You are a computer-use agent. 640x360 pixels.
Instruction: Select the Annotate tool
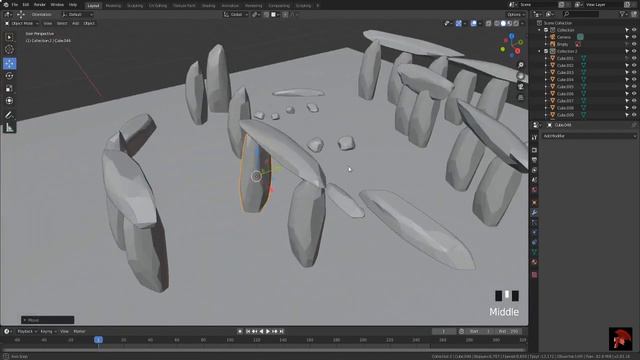(9, 115)
